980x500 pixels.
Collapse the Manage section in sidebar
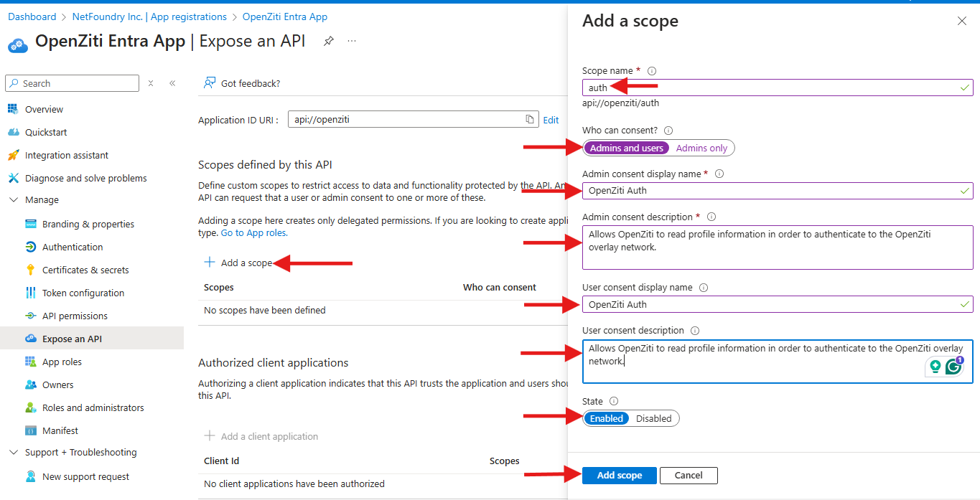coord(14,200)
